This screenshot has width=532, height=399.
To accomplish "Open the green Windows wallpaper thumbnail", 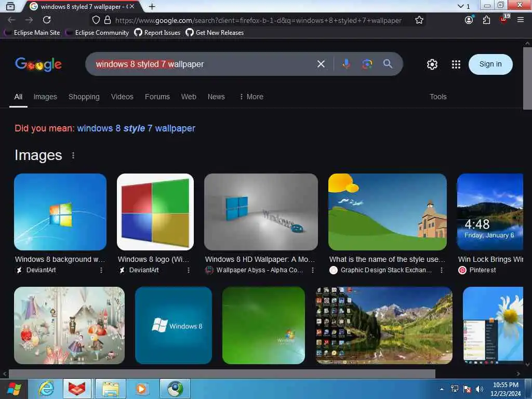I will click(263, 325).
